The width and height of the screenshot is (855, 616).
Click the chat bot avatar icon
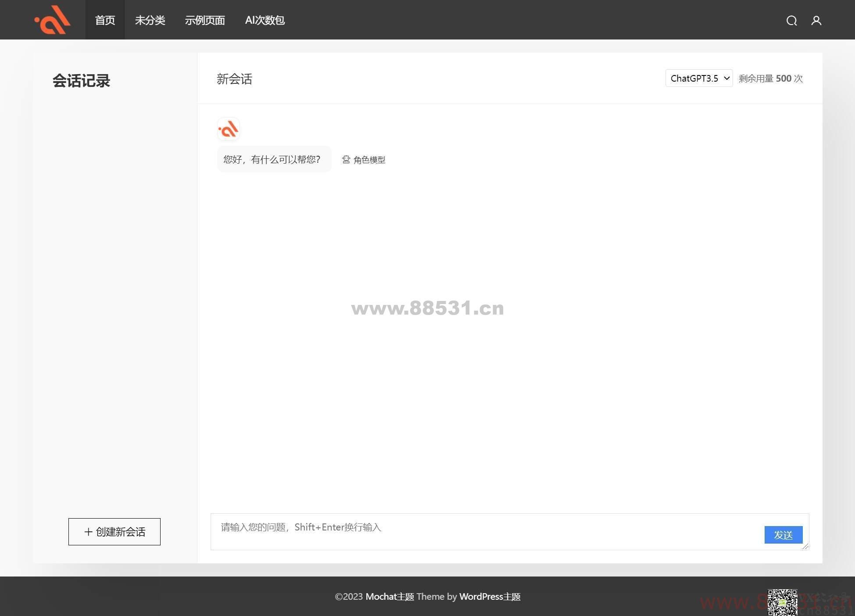(229, 129)
